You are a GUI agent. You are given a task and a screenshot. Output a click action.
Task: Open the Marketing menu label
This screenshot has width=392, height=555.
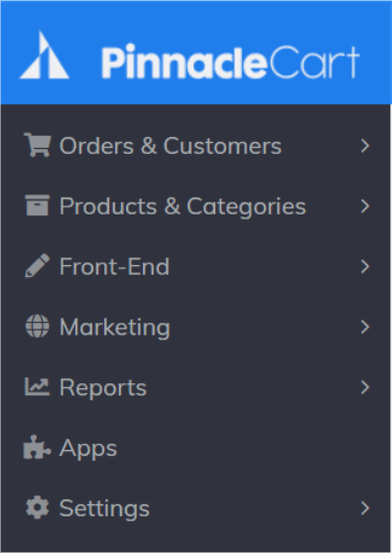(x=115, y=328)
